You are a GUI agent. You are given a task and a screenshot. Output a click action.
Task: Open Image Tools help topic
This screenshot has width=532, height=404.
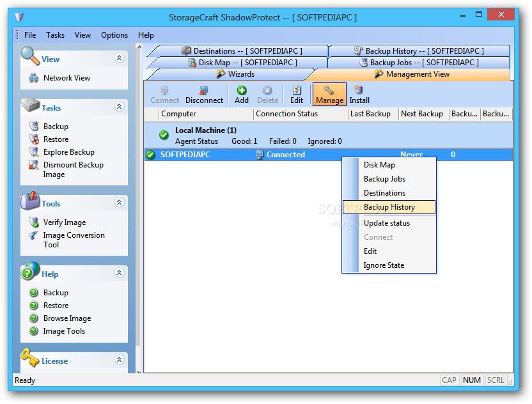pos(64,331)
